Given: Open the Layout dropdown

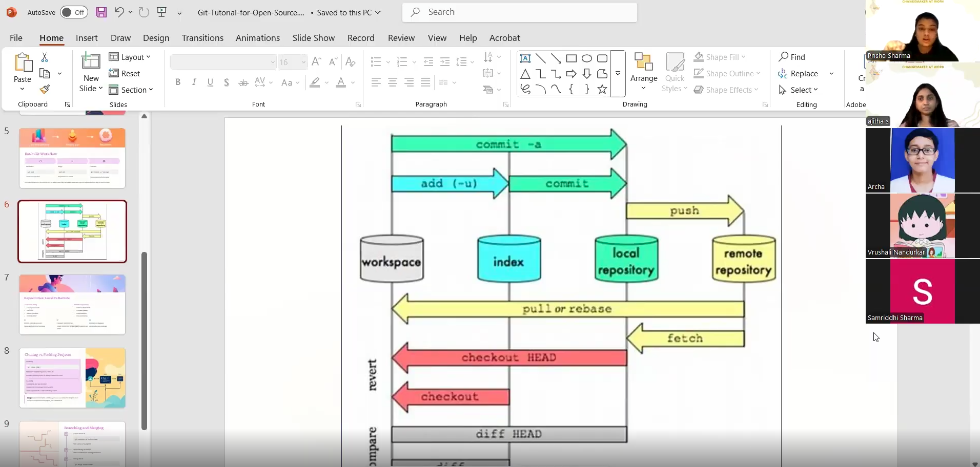Looking at the screenshot, I should (130, 57).
